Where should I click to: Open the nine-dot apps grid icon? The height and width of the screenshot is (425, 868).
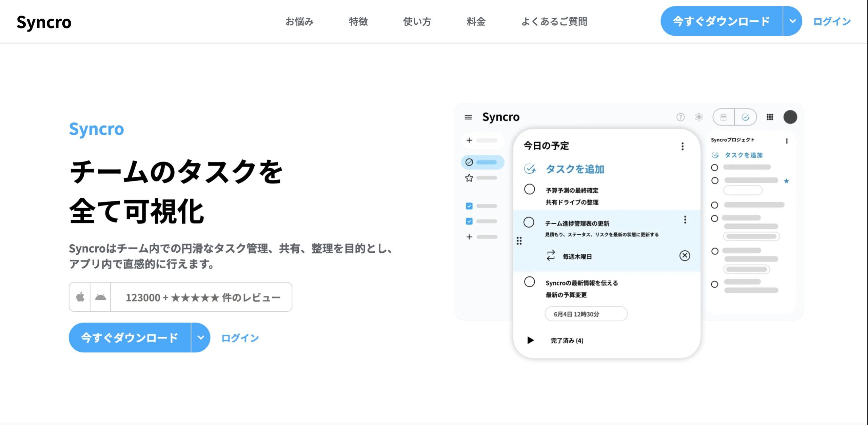pos(770,117)
